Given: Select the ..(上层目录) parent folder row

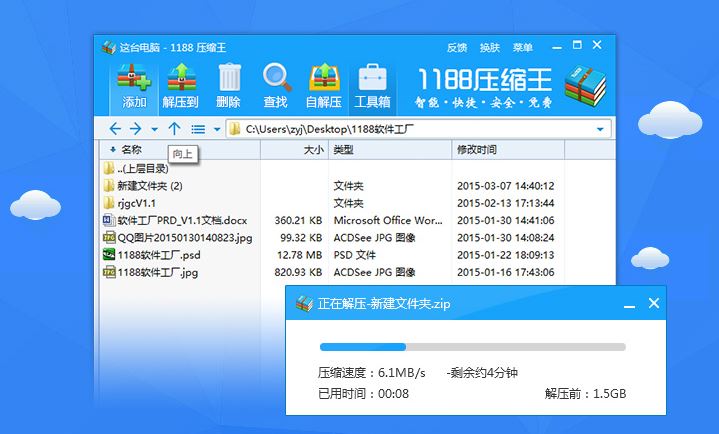Looking at the screenshot, I should click(136, 168).
